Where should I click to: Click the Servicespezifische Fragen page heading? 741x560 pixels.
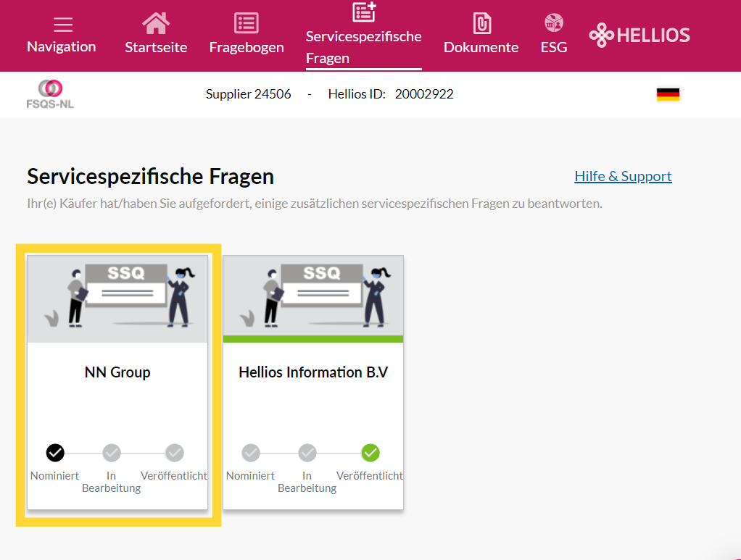(x=150, y=177)
